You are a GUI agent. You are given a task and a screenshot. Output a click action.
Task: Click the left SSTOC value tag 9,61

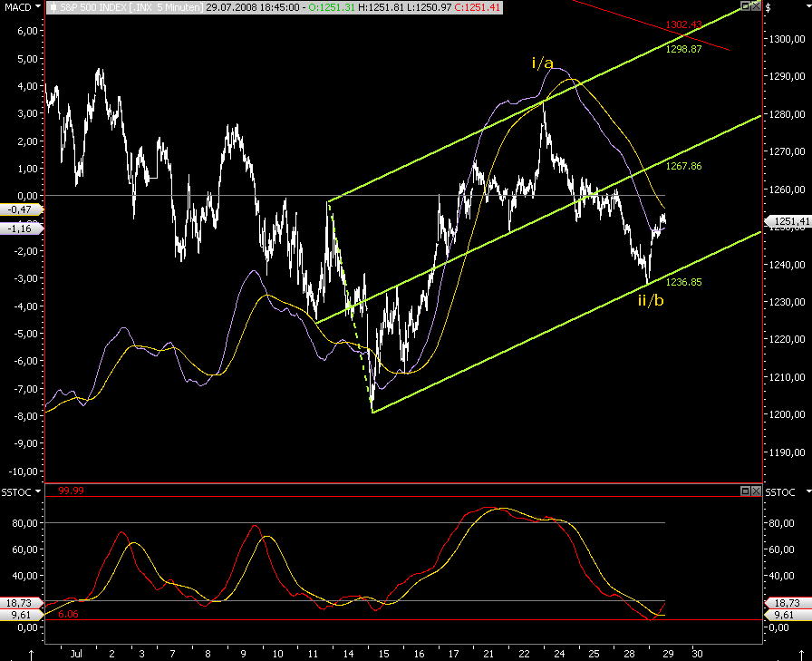(x=22, y=615)
